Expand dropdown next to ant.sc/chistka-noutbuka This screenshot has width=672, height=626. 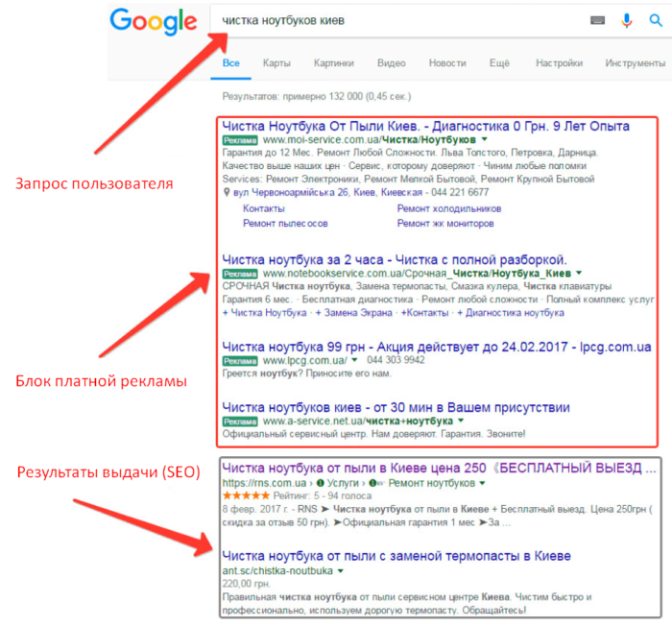(340, 571)
